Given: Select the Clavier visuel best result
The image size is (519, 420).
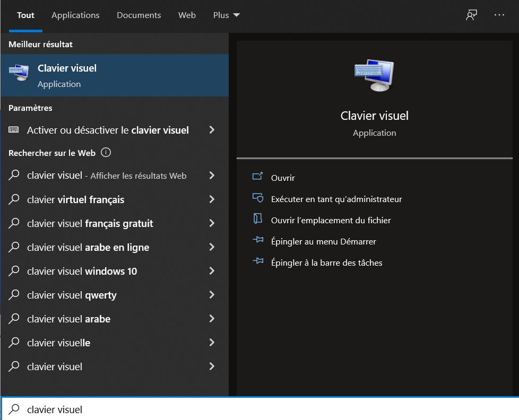Looking at the screenshot, I should [x=115, y=75].
